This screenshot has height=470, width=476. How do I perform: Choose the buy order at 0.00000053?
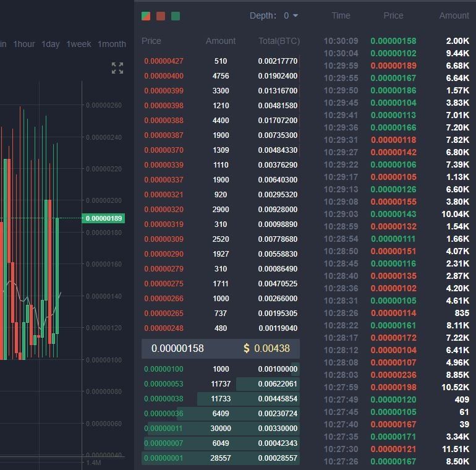[x=164, y=384]
